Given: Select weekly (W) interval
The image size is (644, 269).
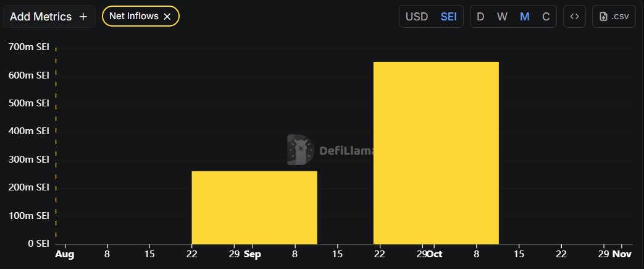Looking at the screenshot, I should click(502, 17).
